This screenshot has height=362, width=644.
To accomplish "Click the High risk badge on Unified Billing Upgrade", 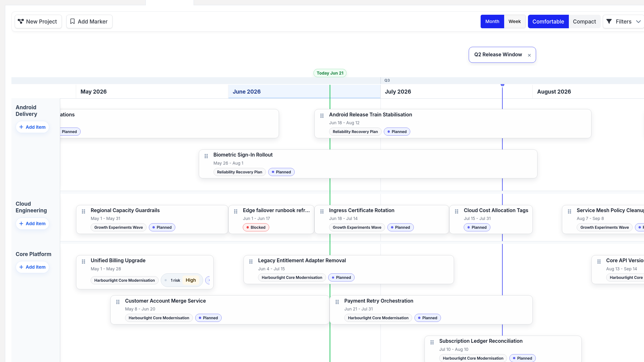I will pos(191,280).
